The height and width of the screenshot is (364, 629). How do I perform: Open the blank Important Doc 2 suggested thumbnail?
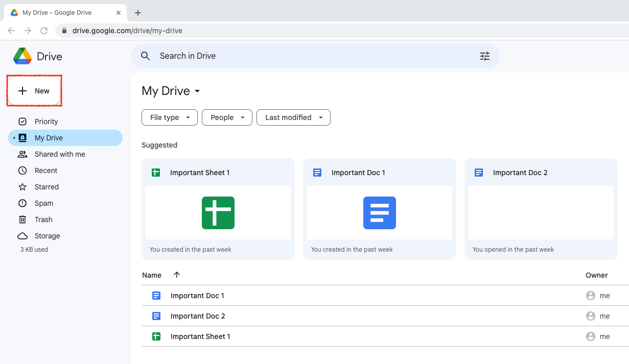coord(541,212)
